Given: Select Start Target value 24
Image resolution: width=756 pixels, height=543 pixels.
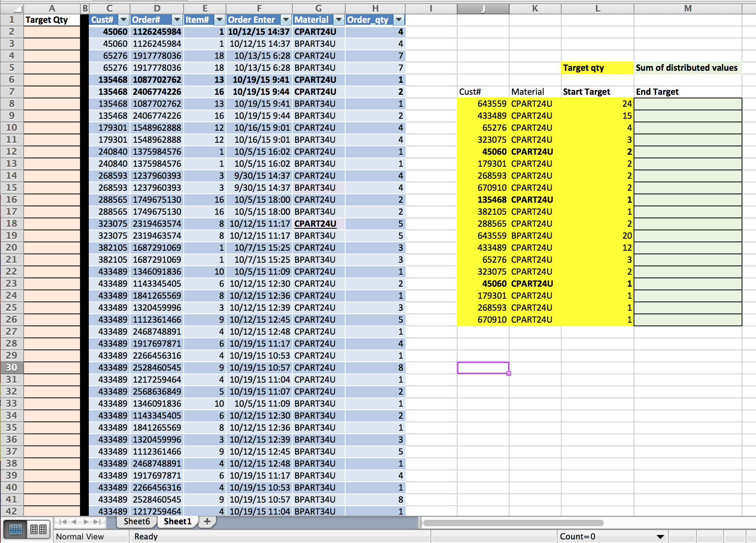Looking at the screenshot, I should 598,104.
